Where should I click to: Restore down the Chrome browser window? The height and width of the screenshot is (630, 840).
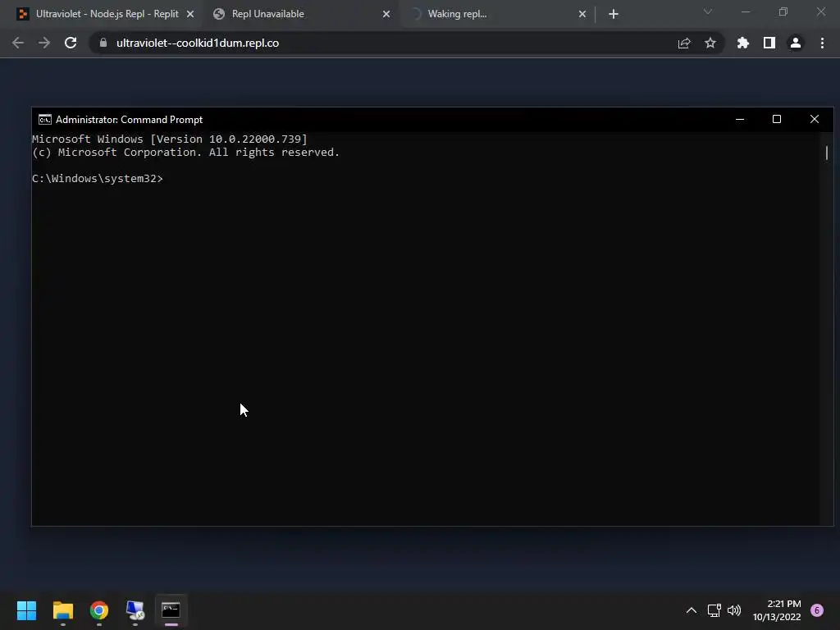tap(783, 11)
